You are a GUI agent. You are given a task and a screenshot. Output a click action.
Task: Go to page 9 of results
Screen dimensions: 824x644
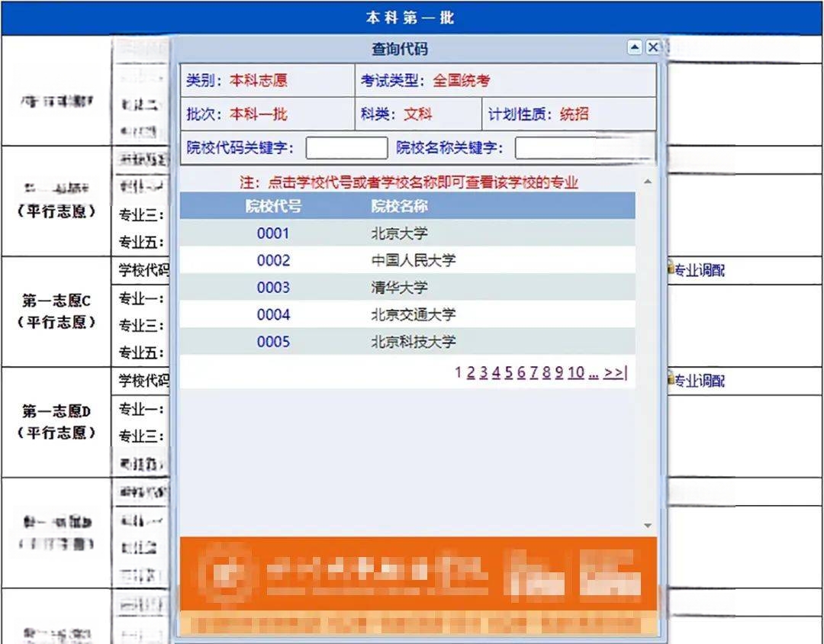pos(558,372)
